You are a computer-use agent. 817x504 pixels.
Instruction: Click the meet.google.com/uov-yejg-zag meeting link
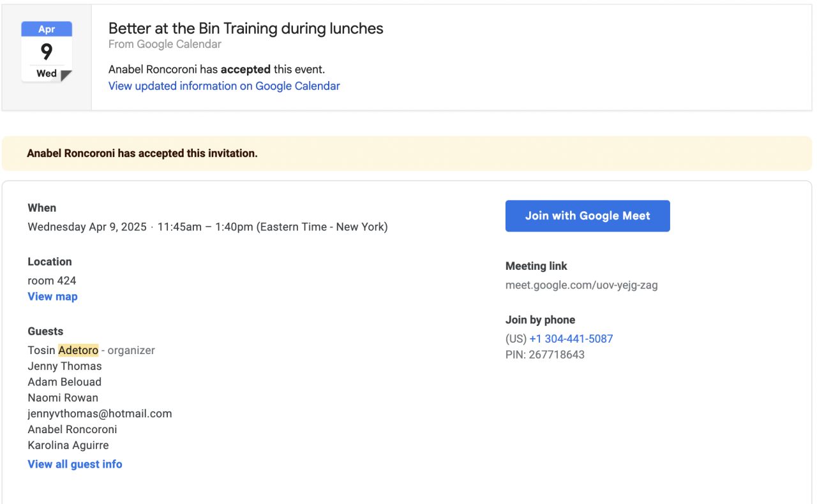coord(581,285)
